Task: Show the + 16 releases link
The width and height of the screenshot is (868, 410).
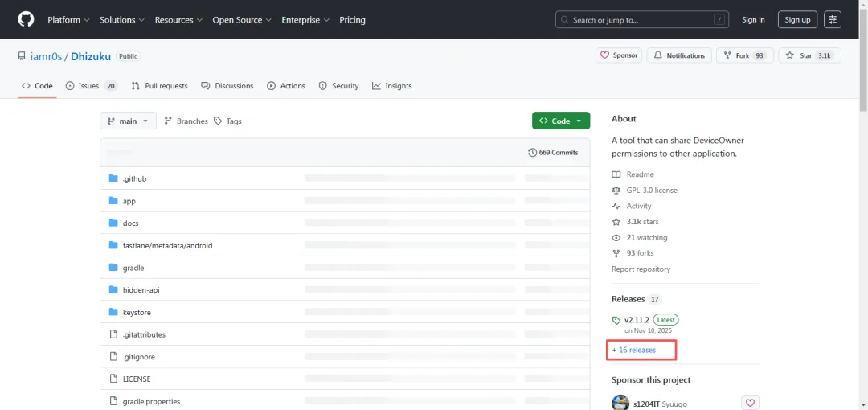Action: click(634, 351)
